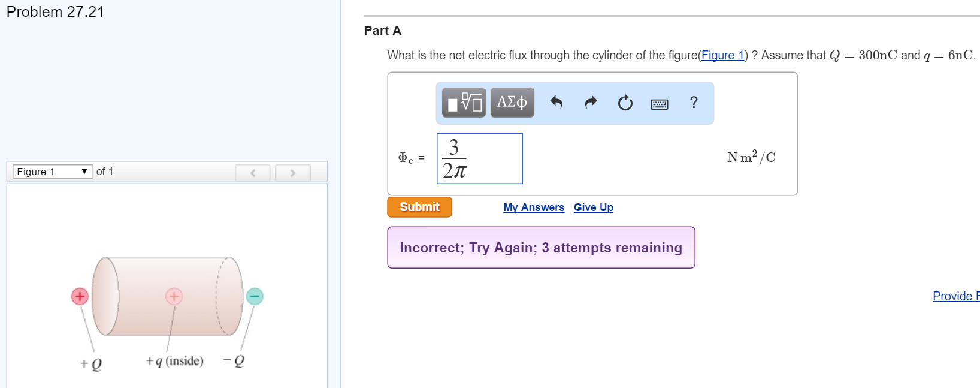The height and width of the screenshot is (388, 980).
Task: Advance to the next figure with the right arrow
Action: coord(292,172)
